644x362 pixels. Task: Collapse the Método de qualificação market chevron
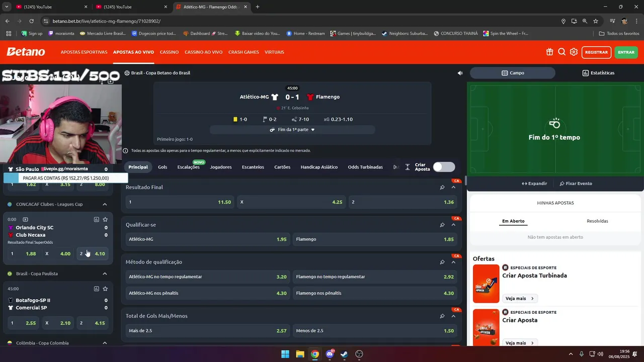pos(453,262)
